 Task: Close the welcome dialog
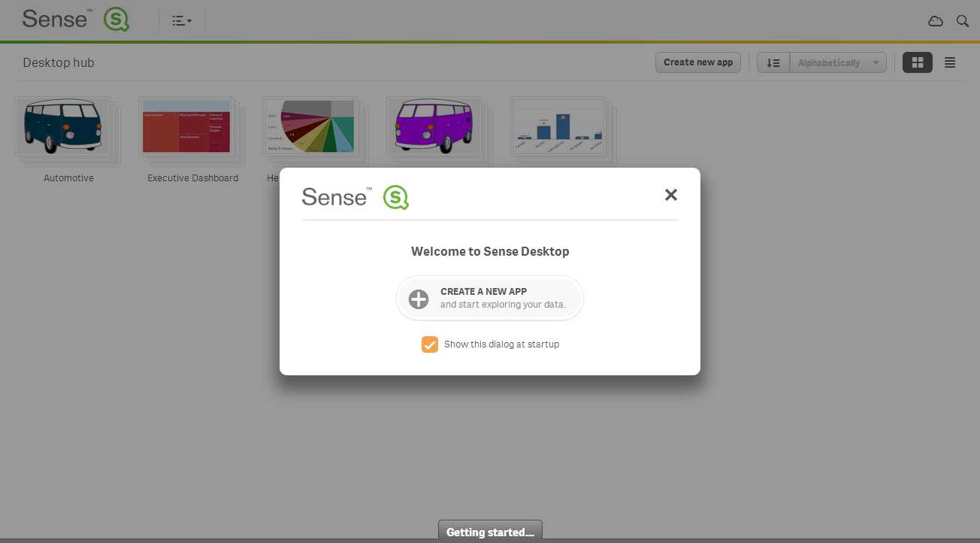[671, 195]
